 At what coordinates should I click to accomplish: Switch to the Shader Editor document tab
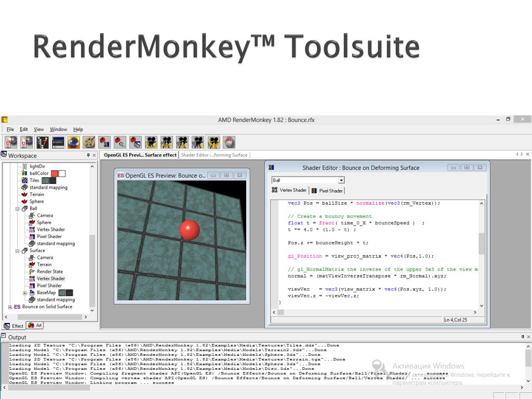click(x=214, y=155)
